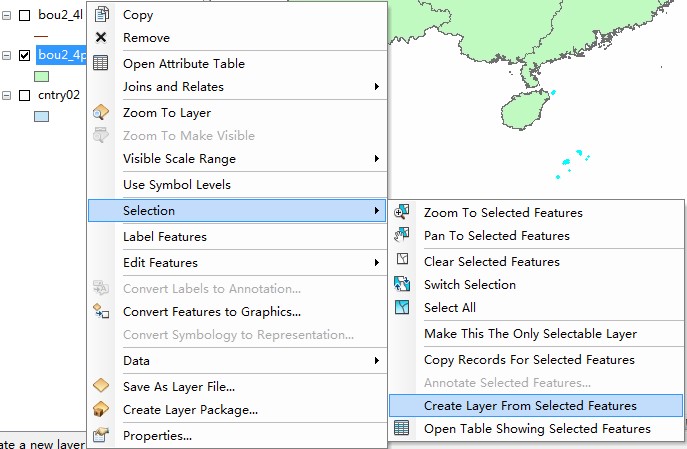Click the Convert Features to Graphics icon

(101, 311)
